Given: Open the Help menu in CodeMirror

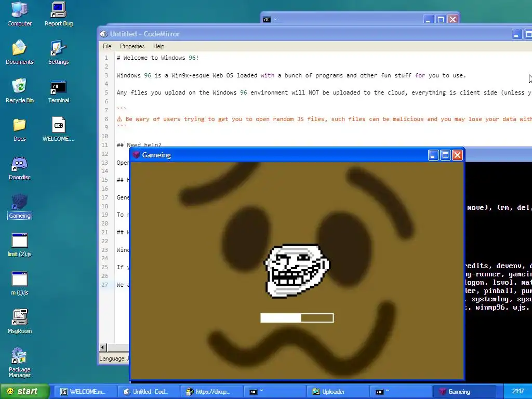Looking at the screenshot, I should click(x=158, y=46).
